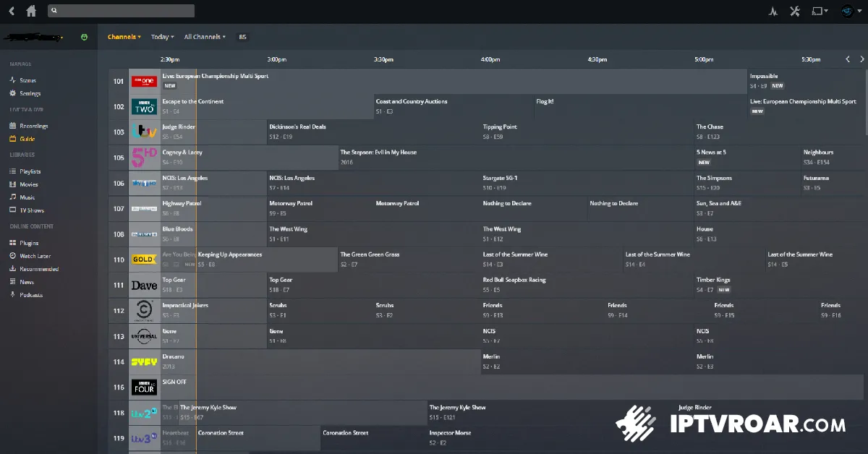Click the Comedy Central channel logo
The height and width of the screenshot is (454, 868).
(144, 310)
